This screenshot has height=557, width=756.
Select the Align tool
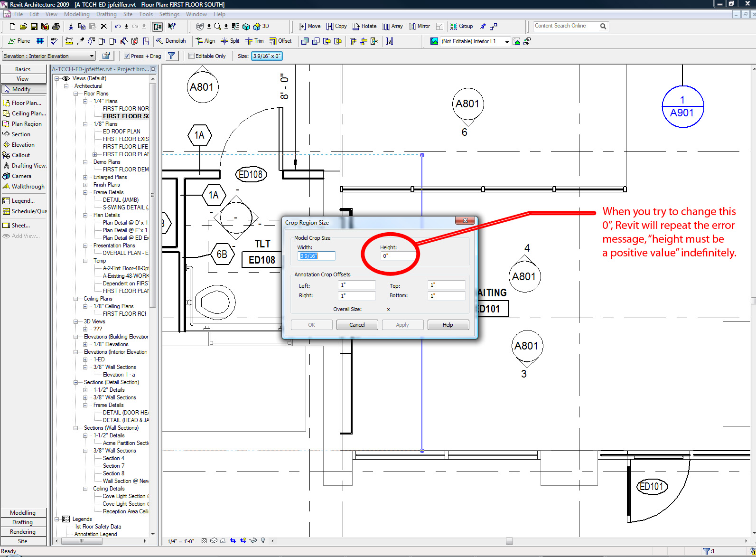click(205, 41)
